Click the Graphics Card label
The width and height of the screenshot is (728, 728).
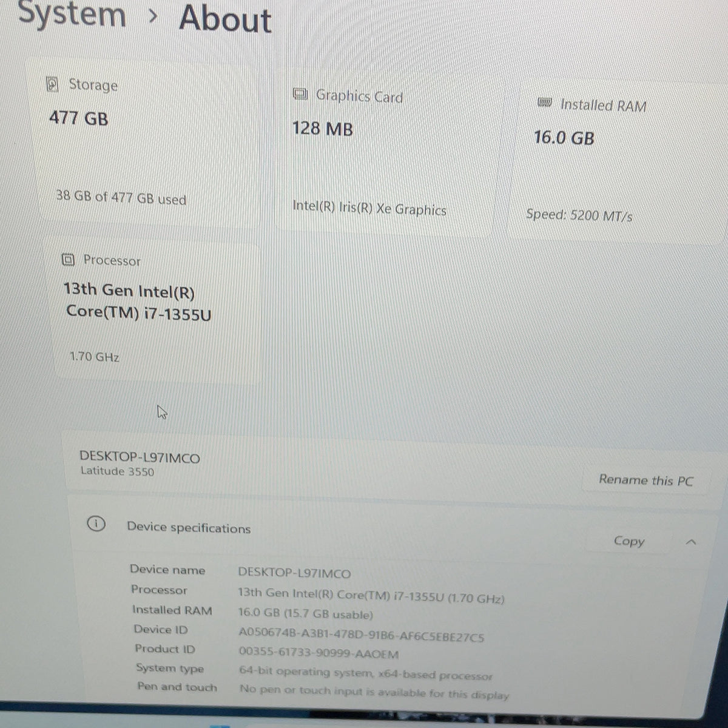click(359, 95)
